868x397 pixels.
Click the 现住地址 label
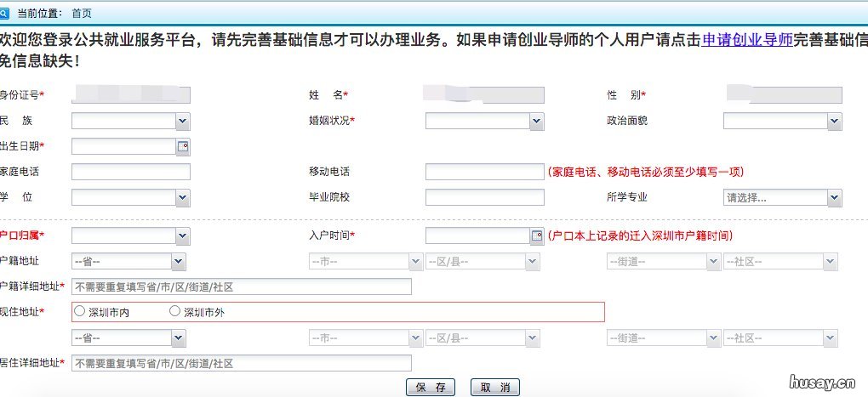pyautogui.click(x=22, y=312)
